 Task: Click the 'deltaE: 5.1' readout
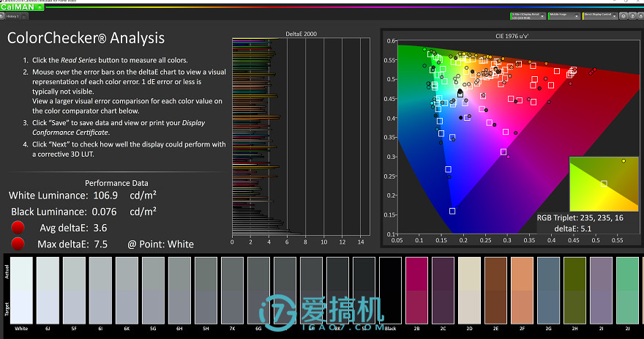pos(573,228)
